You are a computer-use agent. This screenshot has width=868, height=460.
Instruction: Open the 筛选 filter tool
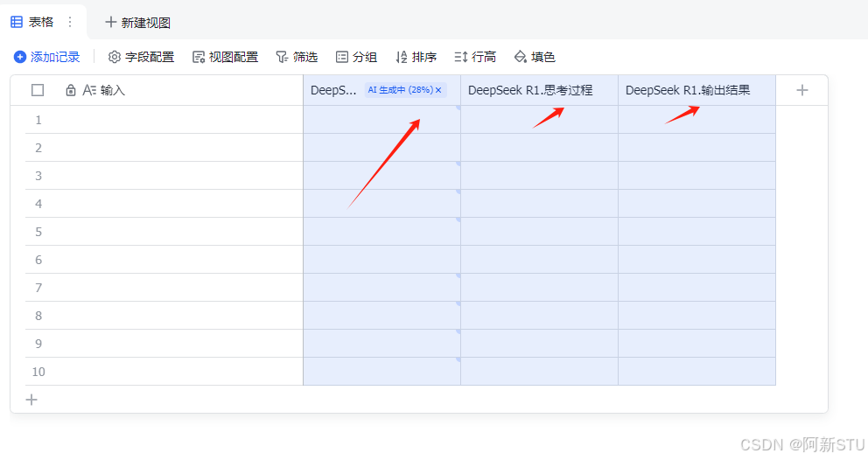297,57
